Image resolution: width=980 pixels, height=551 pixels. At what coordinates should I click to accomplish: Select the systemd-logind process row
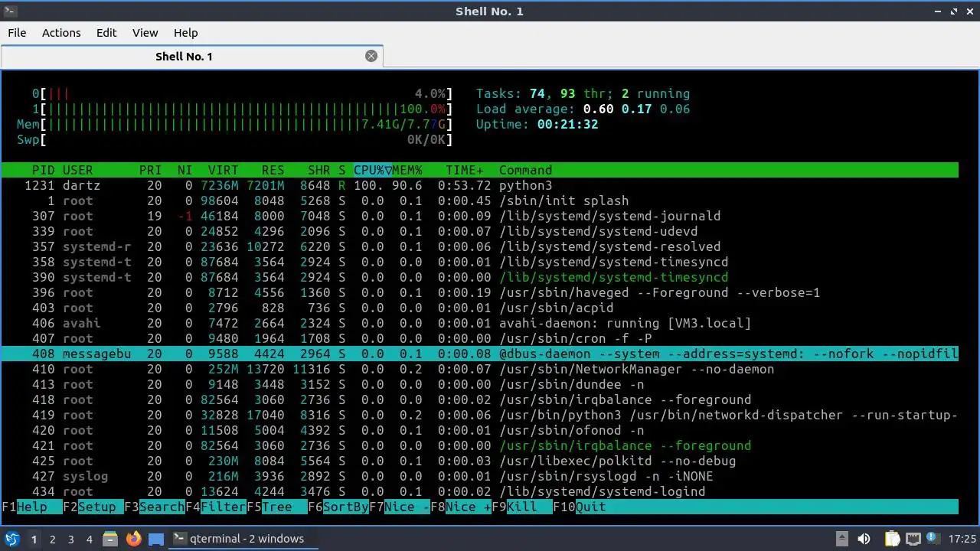click(x=480, y=491)
